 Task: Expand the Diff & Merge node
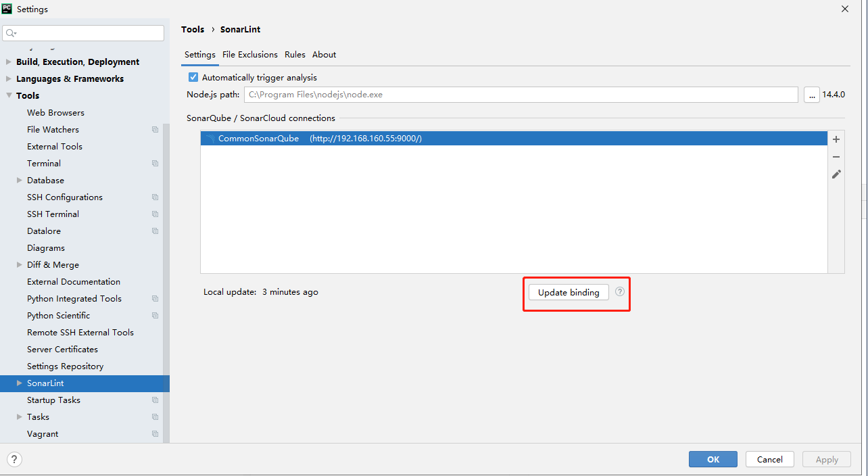(x=20, y=265)
